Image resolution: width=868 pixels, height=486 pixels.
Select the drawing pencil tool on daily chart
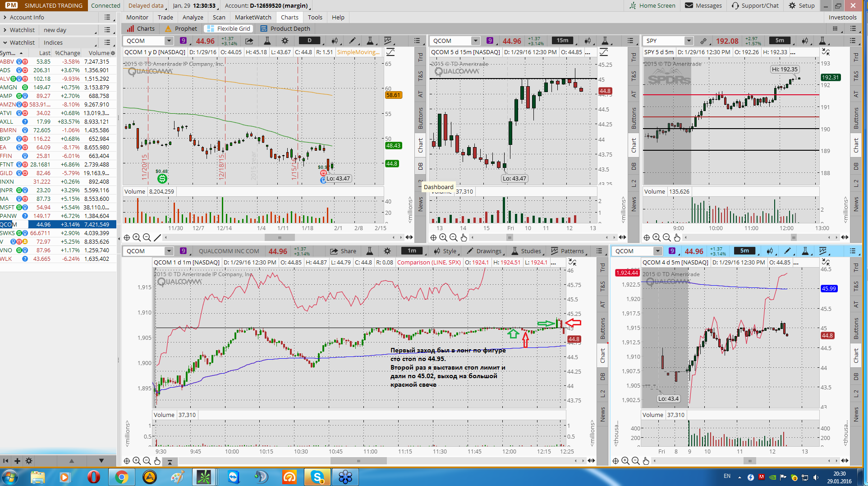click(352, 41)
